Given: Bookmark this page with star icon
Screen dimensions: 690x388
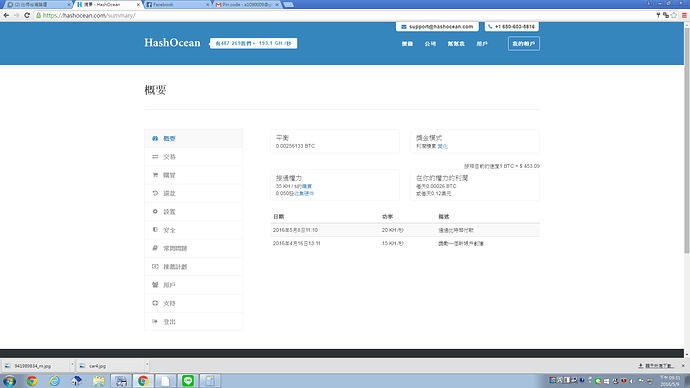Looking at the screenshot, I should point(674,15).
